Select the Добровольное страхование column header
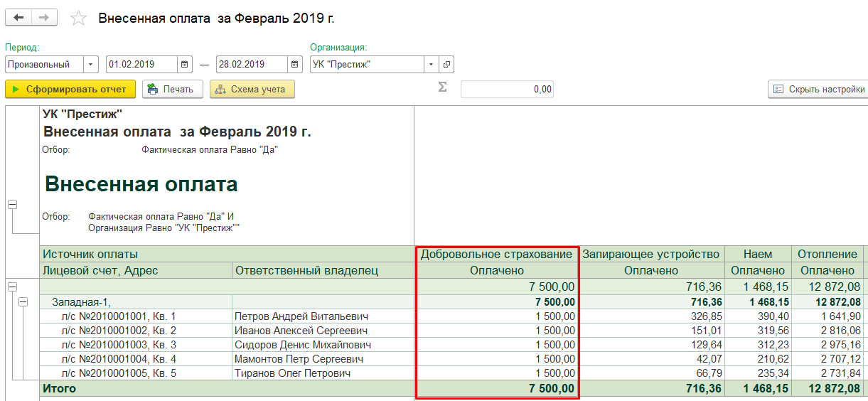Viewport: 868px width, 401px height. point(497,254)
